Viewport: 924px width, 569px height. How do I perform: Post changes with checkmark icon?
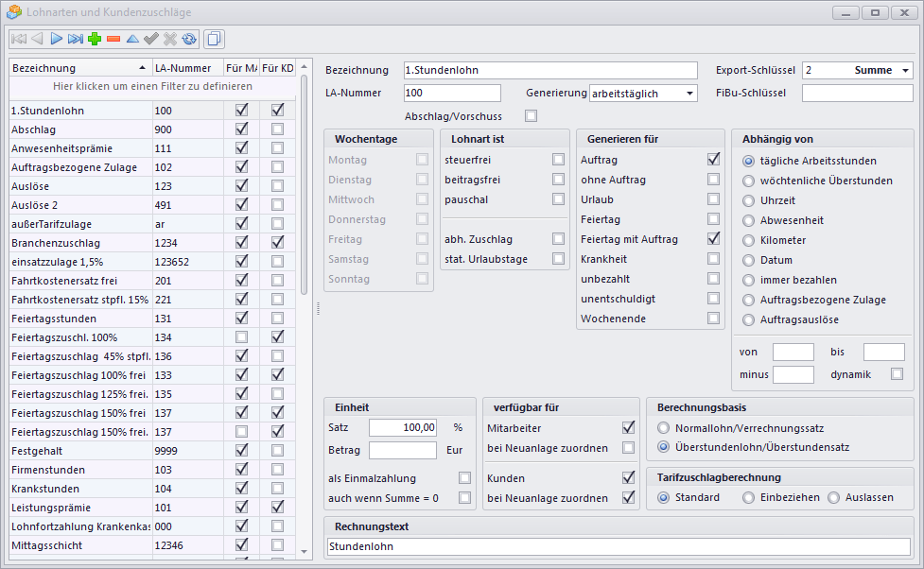click(x=151, y=39)
